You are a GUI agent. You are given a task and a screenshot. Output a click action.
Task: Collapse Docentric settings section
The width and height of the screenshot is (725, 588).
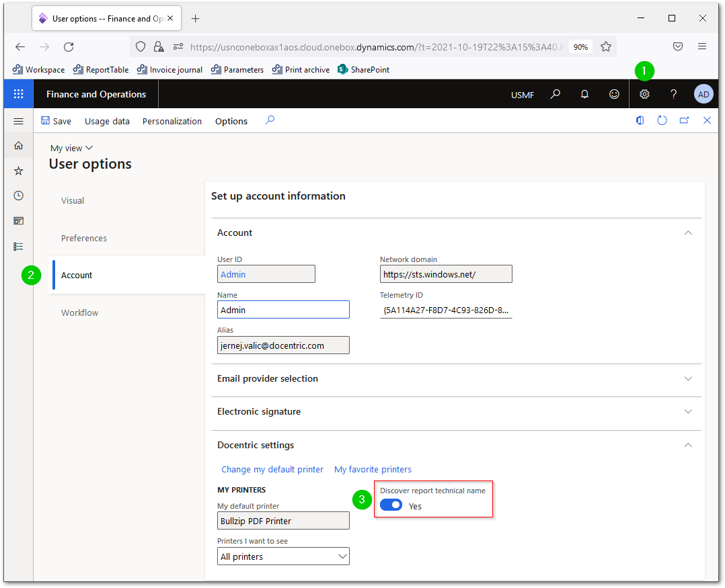click(x=688, y=446)
